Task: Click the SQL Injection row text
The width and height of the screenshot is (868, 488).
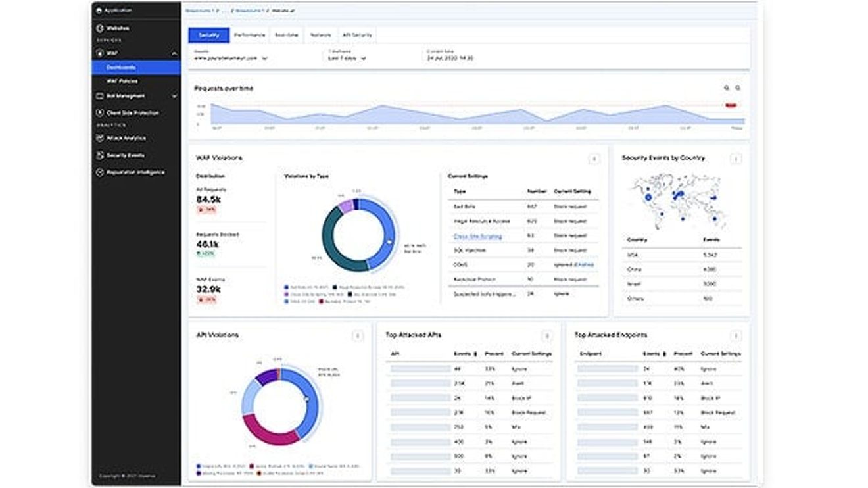Action: [471, 251]
